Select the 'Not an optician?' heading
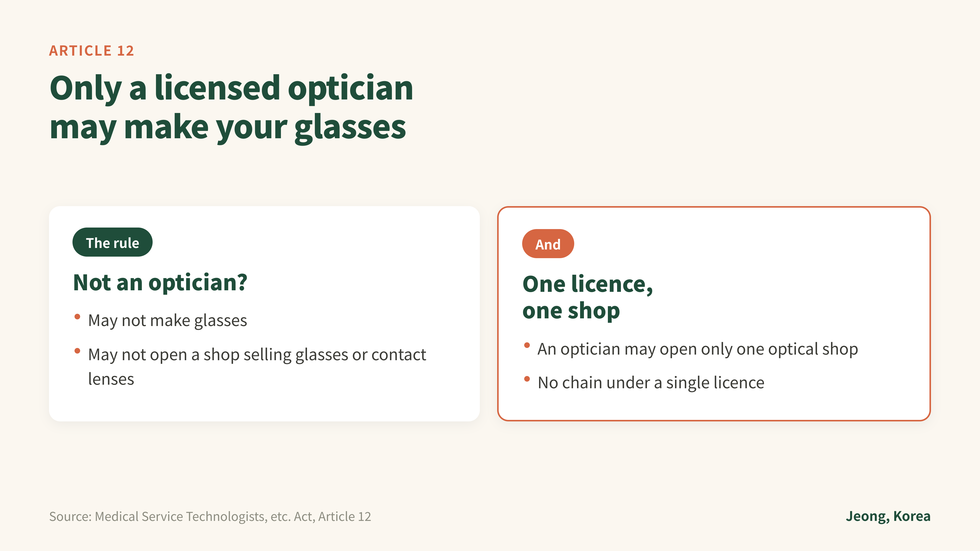The image size is (980, 551). [x=160, y=283]
